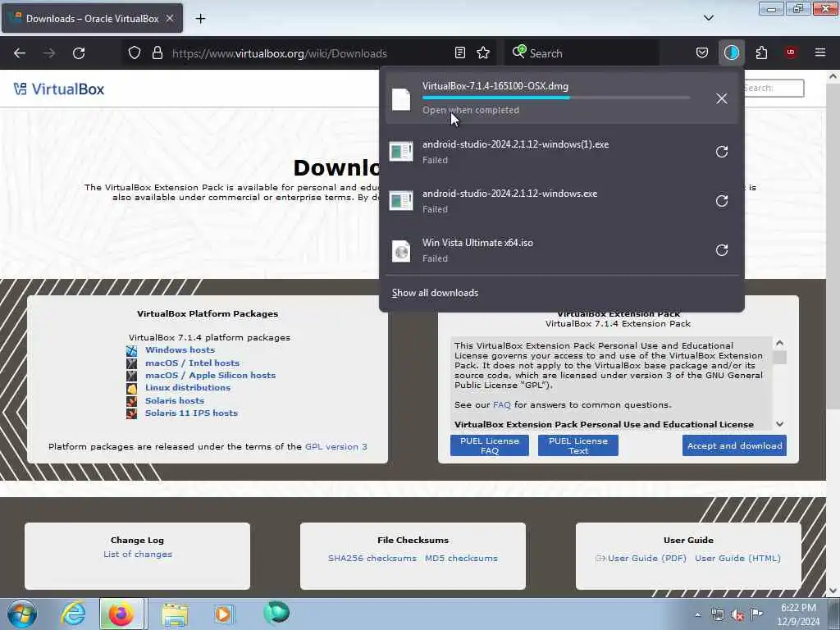
Task: Go back to the previous page
Action: pyautogui.click(x=20, y=53)
